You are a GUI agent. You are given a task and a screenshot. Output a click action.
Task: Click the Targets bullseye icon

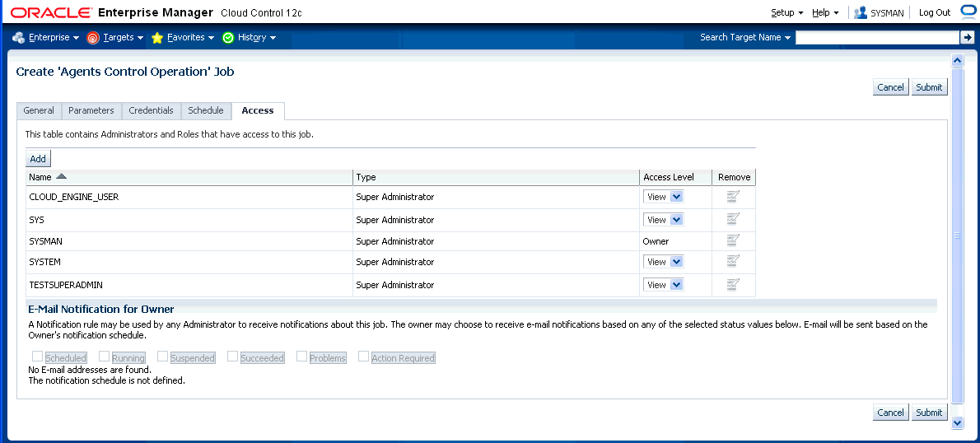[x=92, y=38]
